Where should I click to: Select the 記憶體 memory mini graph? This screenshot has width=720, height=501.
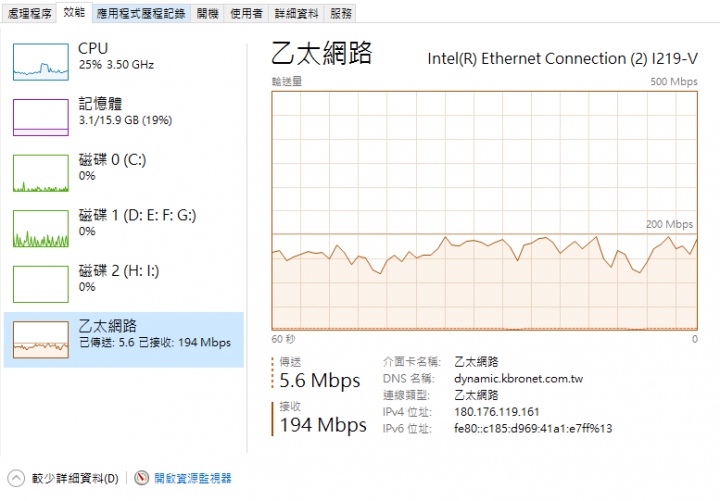click(41, 118)
